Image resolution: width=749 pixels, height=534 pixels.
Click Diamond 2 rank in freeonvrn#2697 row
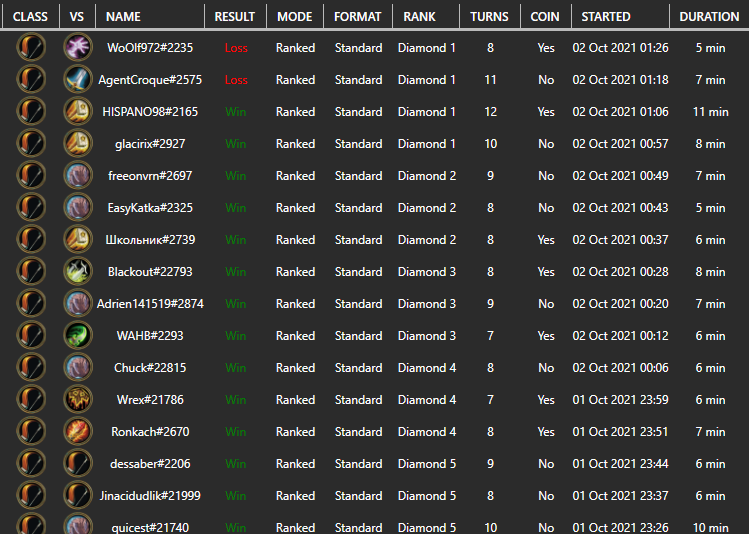[x=427, y=176]
